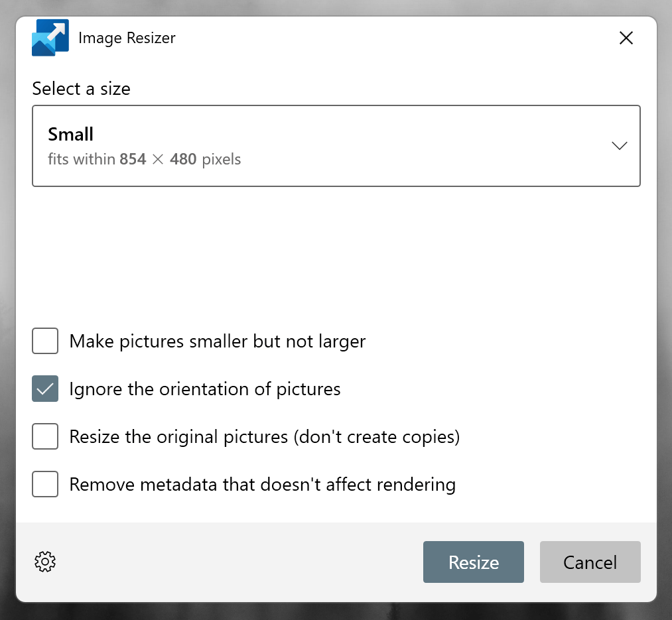Click the Resize button
Image resolution: width=672 pixels, height=620 pixels.
click(x=474, y=562)
